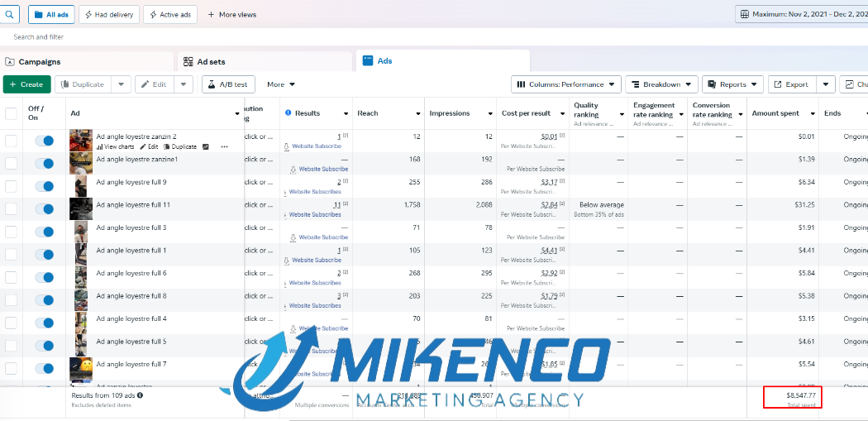Open the Ad column header dropdown
The image size is (868, 421).
point(237,113)
